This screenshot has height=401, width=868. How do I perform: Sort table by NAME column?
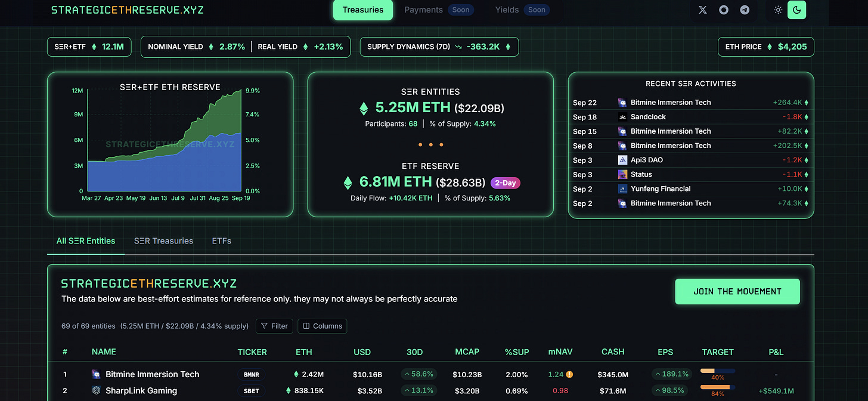pyautogui.click(x=104, y=351)
